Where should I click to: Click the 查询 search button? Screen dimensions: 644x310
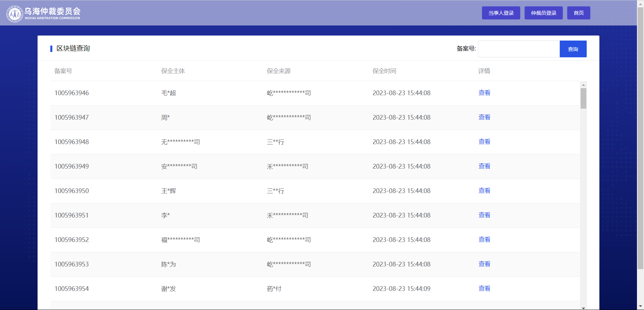coord(573,49)
